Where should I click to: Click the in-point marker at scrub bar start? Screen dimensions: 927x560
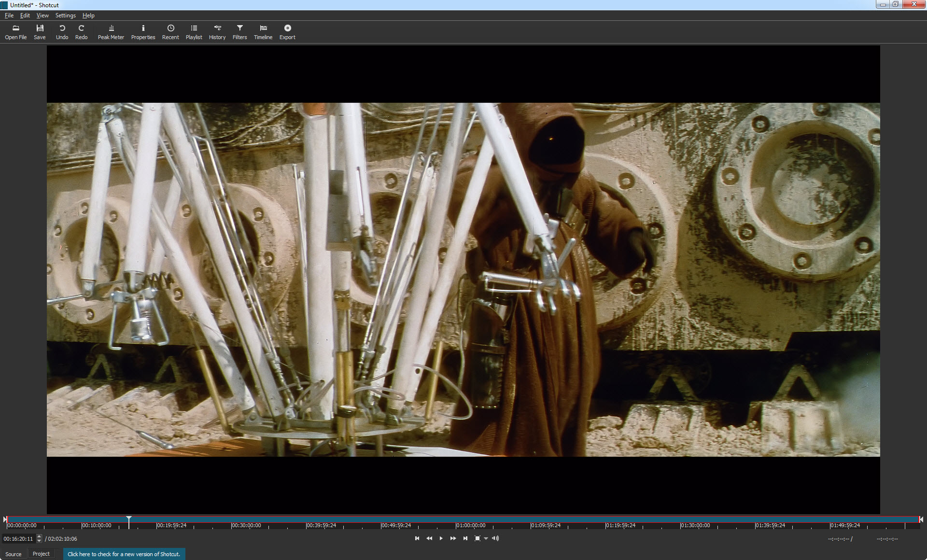[x=5, y=519]
